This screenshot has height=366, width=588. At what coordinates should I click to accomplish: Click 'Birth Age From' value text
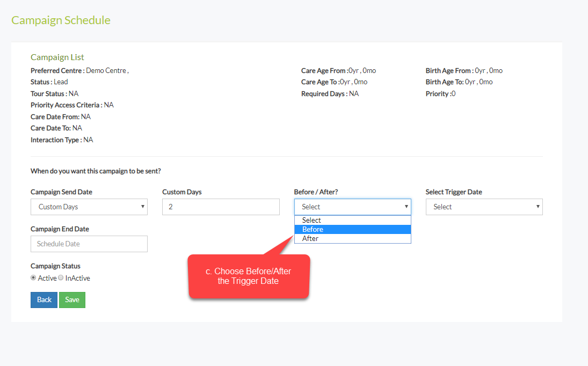[489, 70]
